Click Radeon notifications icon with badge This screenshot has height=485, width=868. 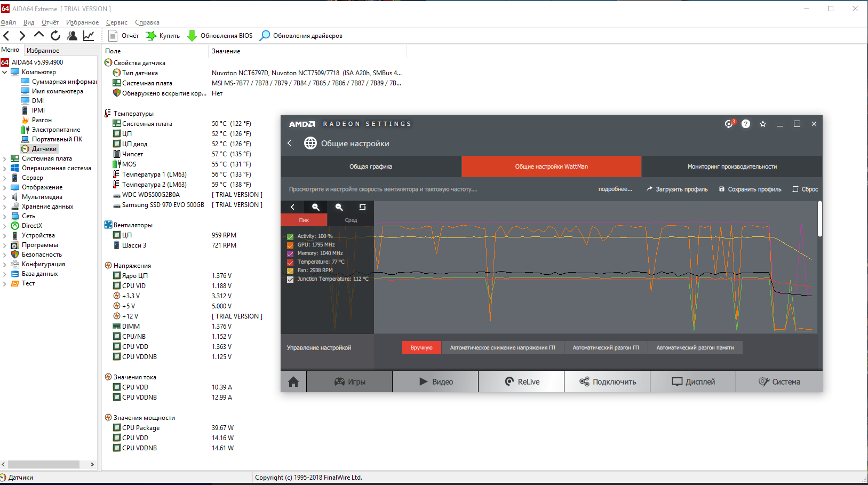729,124
